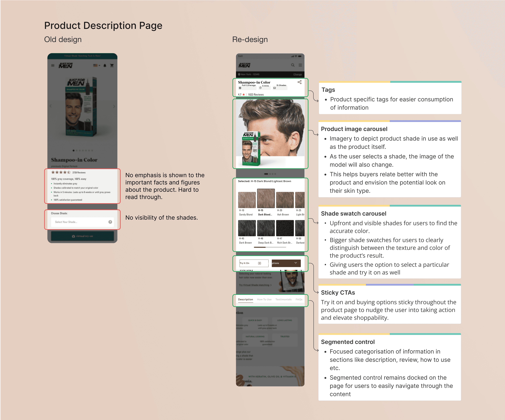
Task: Open the country flag selector in old design
Action: pyautogui.click(x=96, y=65)
